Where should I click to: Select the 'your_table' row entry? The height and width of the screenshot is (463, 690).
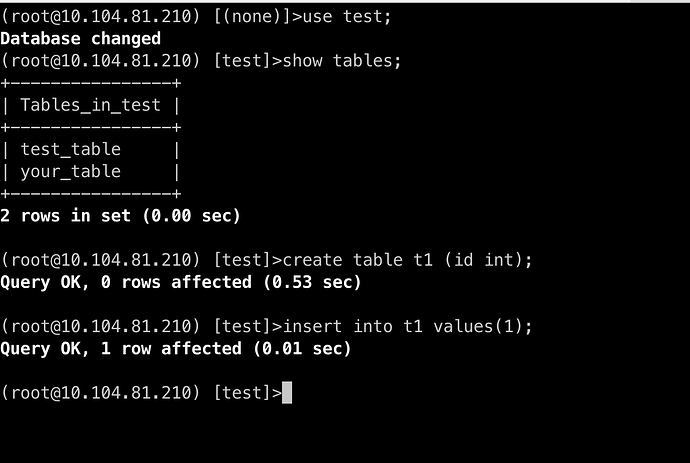(x=70, y=172)
